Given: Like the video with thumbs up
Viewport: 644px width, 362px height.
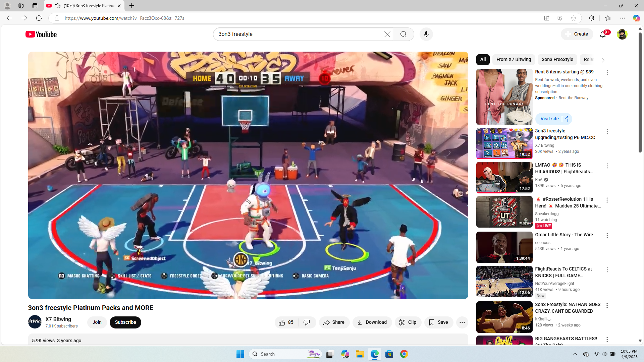Looking at the screenshot, I should point(286,322).
